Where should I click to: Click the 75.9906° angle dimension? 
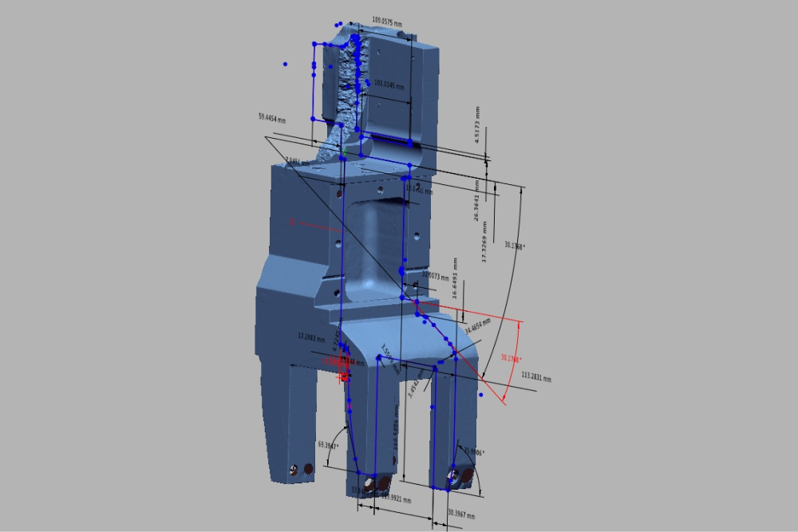(x=474, y=451)
